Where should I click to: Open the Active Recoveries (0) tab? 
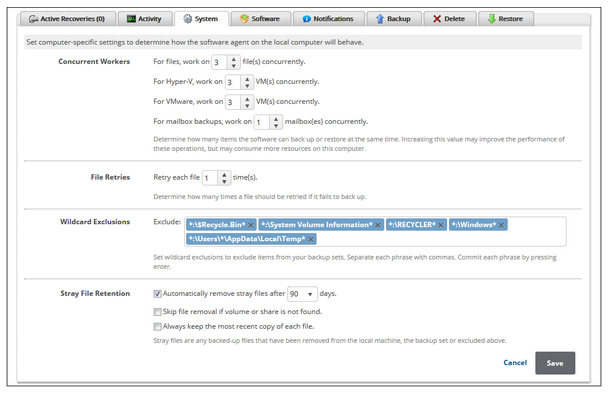(x=68, y=19)
